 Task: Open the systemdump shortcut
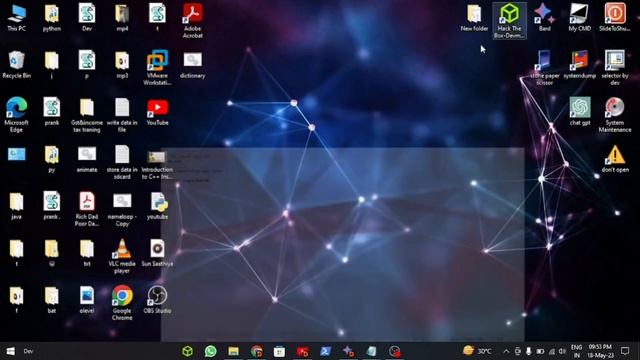coord(580,65)
